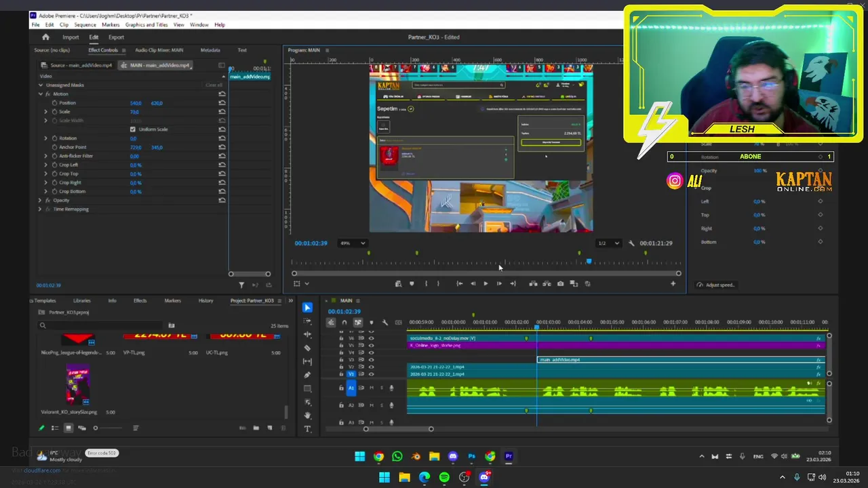Toggle linked selection in timeline
868x488 pixels.
coord(358,323)
